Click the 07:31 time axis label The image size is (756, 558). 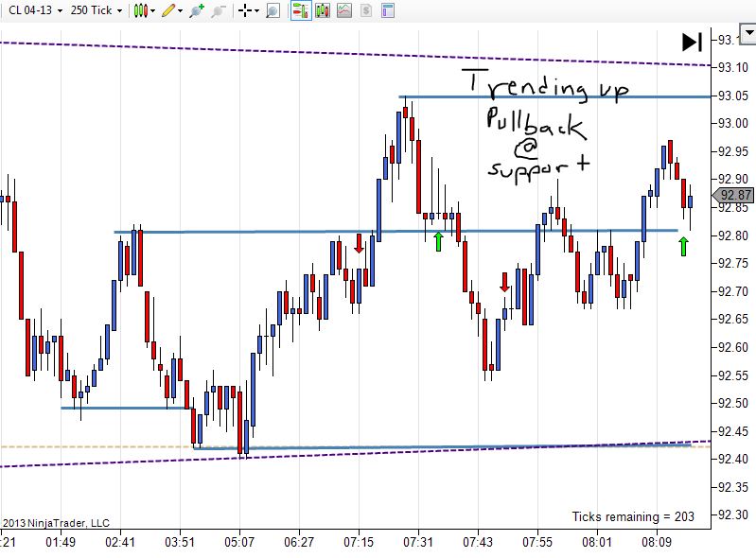point(418,542)
